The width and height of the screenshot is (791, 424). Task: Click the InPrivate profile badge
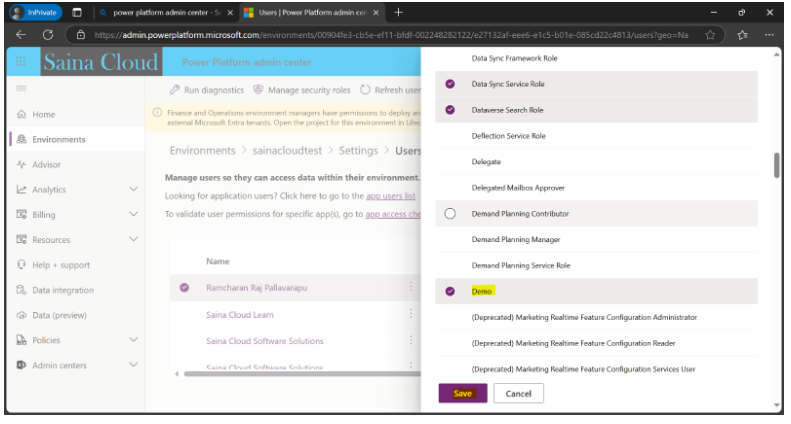(35, 13)
